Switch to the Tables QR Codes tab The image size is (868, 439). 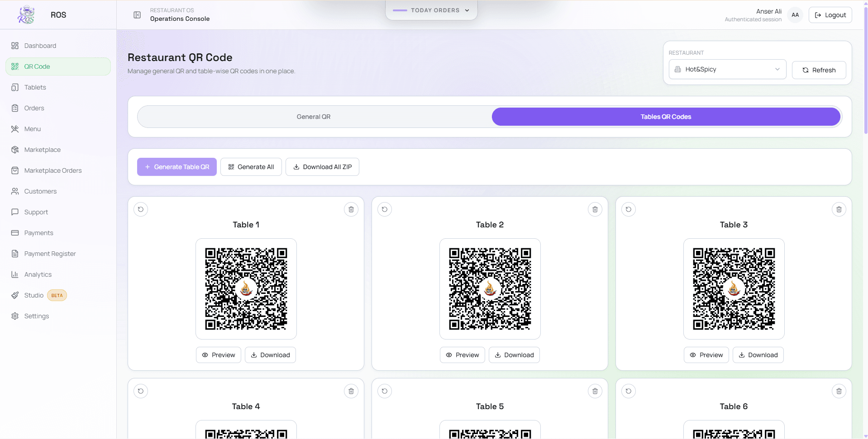tap(666, 117)
